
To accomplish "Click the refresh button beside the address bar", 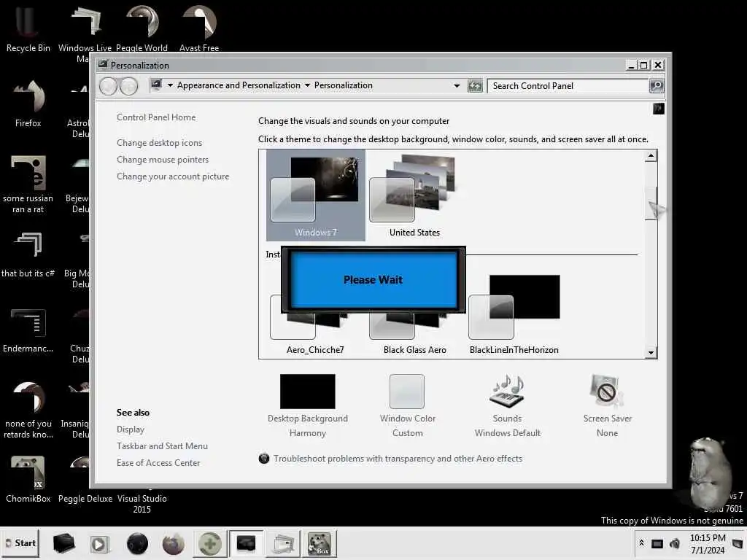I will click(474, 86).
